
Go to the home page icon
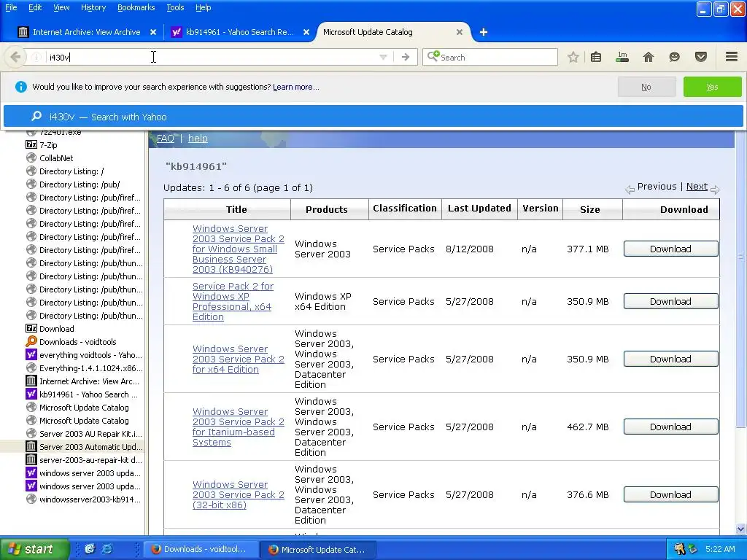click(x=649, y=57)
